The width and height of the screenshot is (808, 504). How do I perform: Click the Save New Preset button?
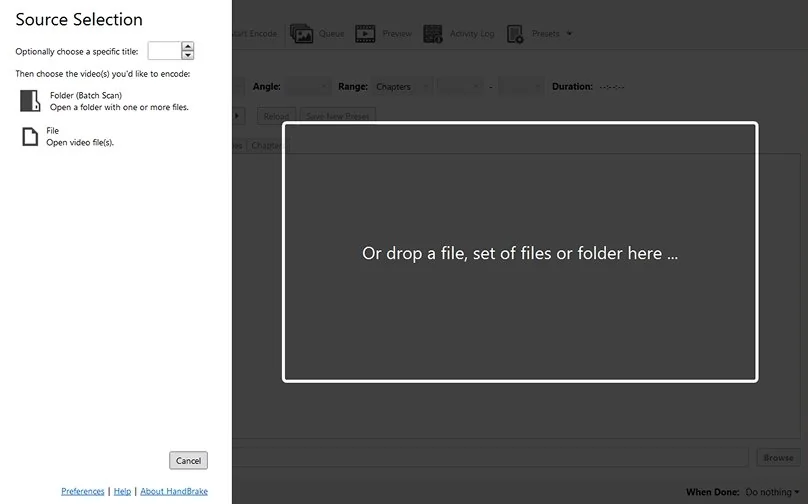[x=338, y=116]
